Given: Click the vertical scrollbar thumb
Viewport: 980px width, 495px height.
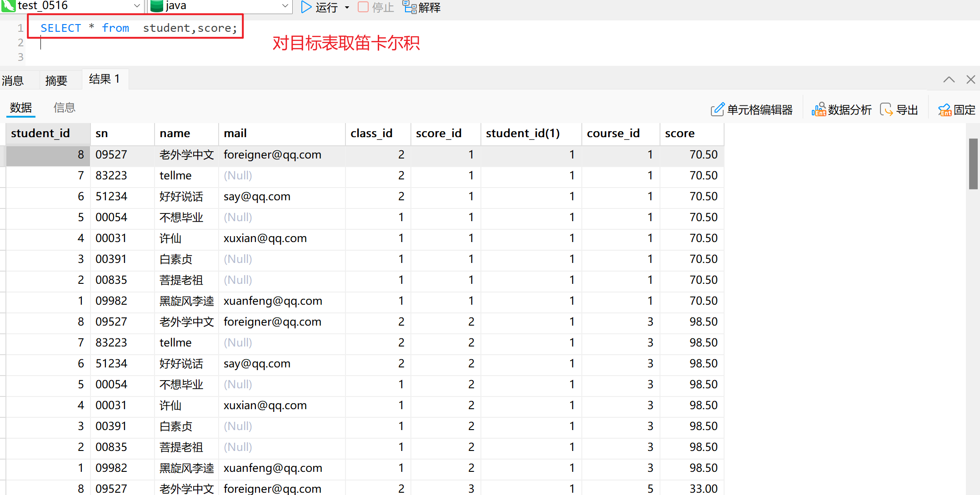Looking at the screenshot, I should (x=973, y=163).
